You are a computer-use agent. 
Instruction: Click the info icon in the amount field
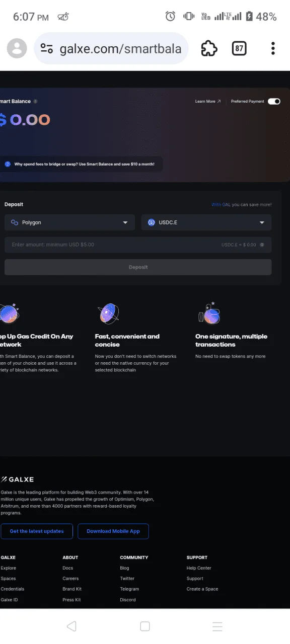[x=262, y=245]
